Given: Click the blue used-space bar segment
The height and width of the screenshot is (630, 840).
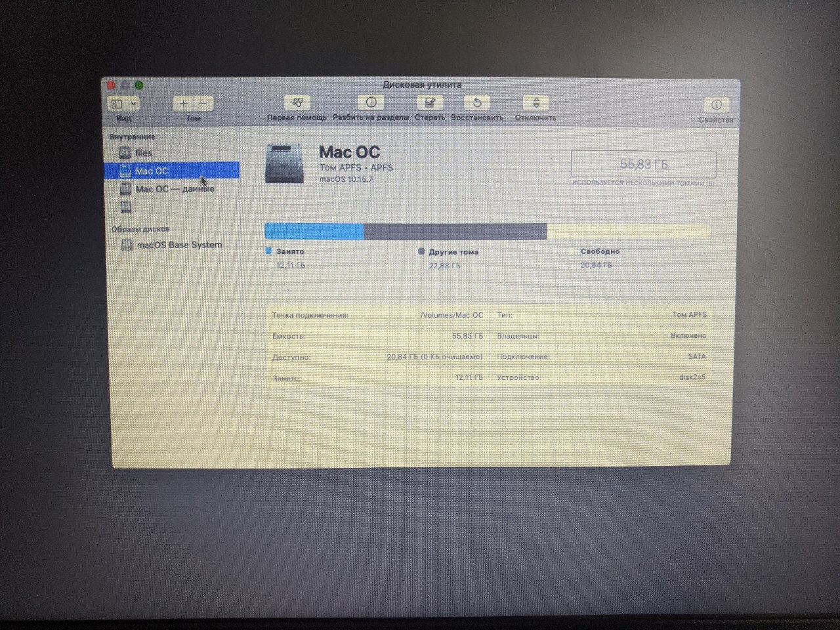Looking at the screenshot, I should [314, 231].
